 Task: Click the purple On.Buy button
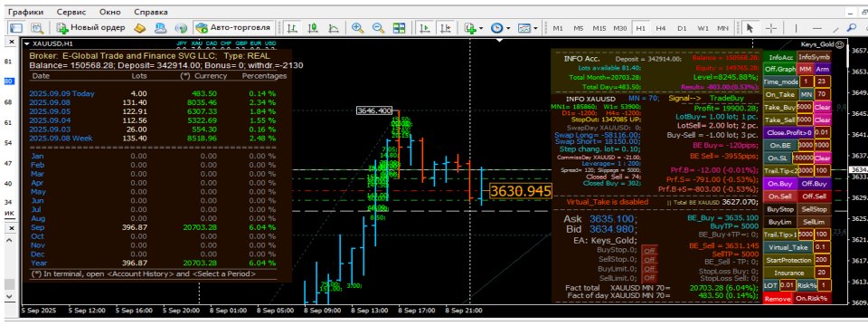click(780, 184)
